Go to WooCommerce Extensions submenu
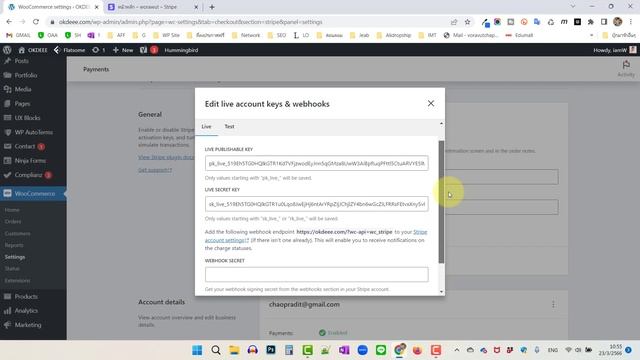The height and width of the screenshot is (360, 640). [x=18, y=280]
